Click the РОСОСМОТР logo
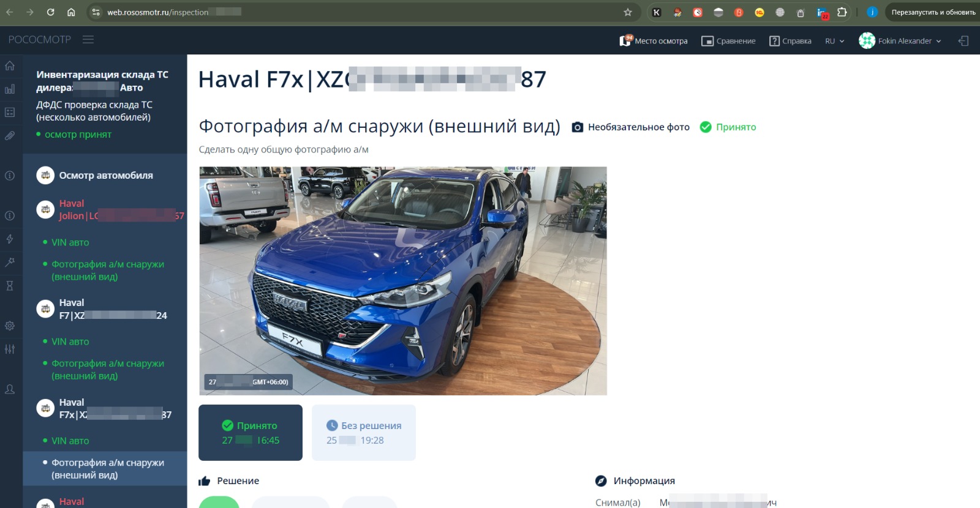This screenshot has width=980, height=508. 40,39
